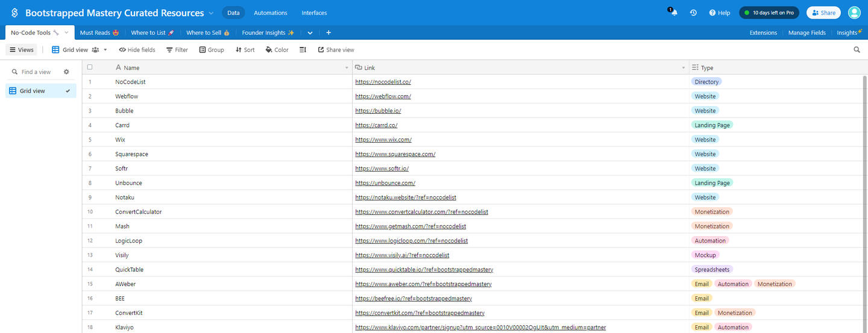Open the Color records tool
868x333 pixels.
click(x=277, y=50)
